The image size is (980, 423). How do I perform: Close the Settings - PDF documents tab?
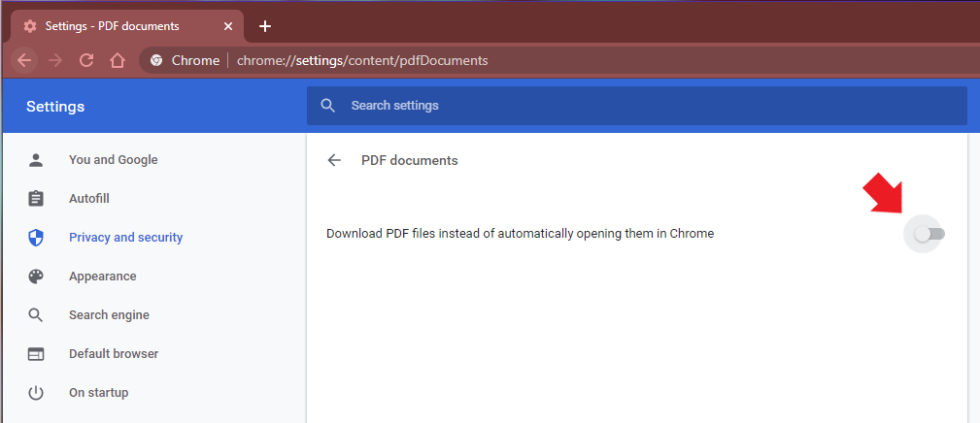tap(228, 26)
